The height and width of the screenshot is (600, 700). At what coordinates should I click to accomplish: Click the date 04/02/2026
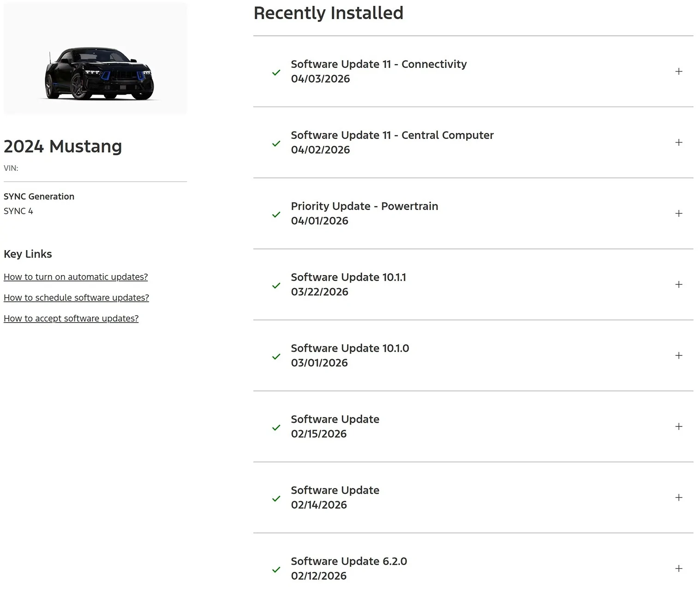tap(320, 150)
